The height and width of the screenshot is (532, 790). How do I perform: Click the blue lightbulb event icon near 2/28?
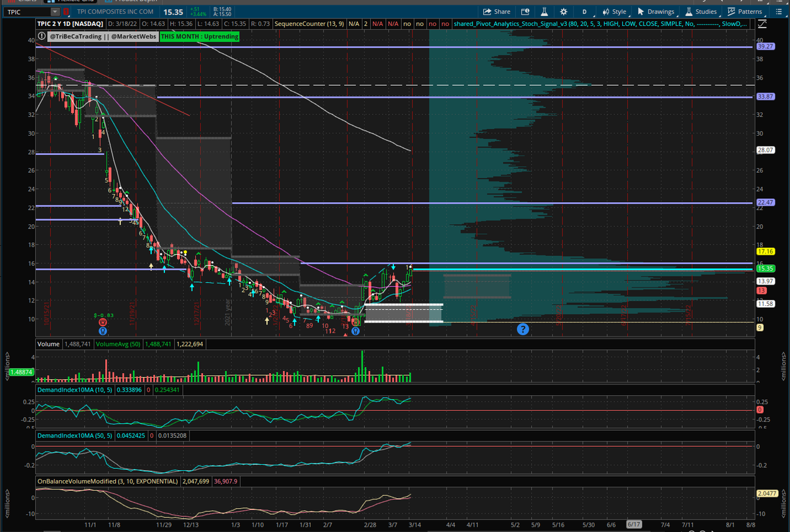click(x=355, y=331)
